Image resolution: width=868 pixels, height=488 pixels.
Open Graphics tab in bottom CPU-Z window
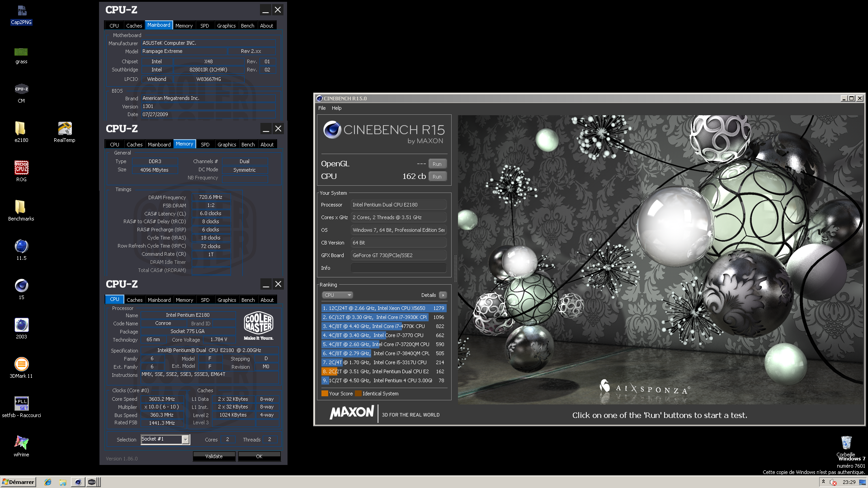point(227,300)
